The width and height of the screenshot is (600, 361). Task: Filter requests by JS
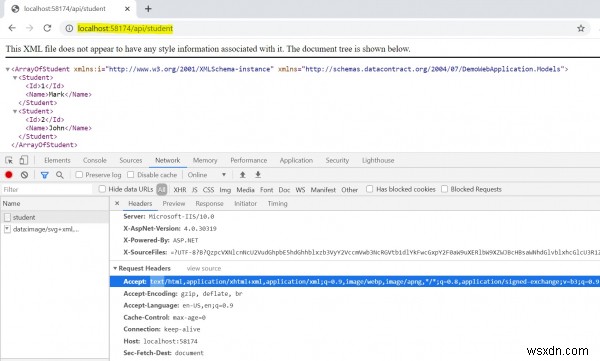point(195,189)
